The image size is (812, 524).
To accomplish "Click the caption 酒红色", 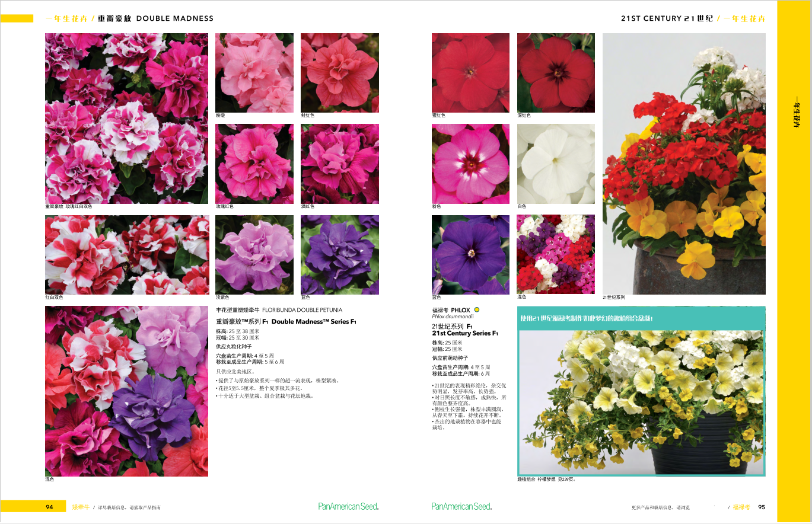I will [307, 206].
